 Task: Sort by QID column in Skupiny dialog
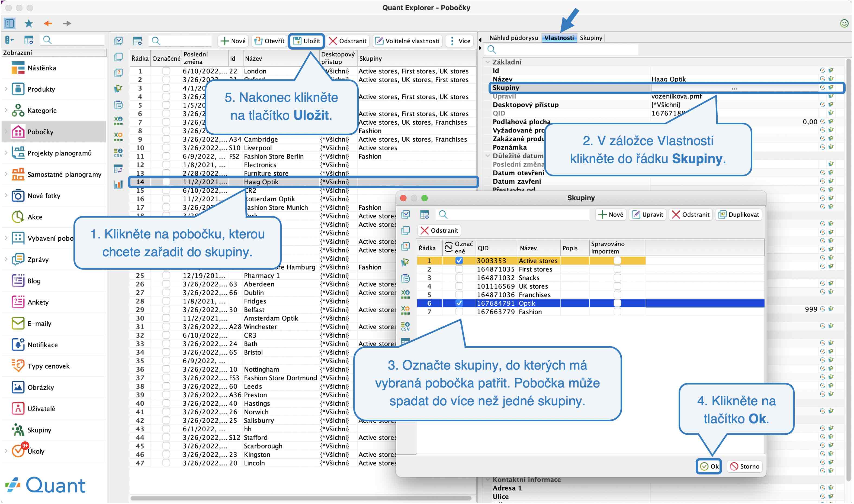[497, 248]
